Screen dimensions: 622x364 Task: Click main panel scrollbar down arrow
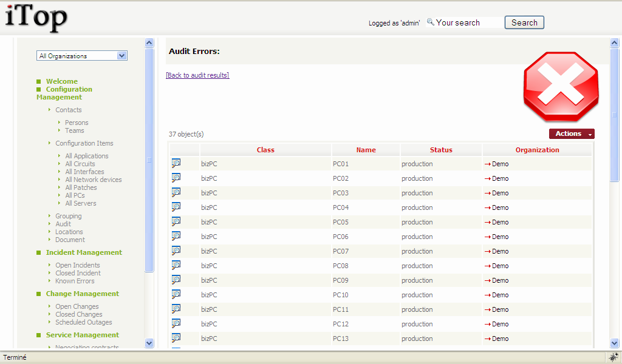[614, 343]
